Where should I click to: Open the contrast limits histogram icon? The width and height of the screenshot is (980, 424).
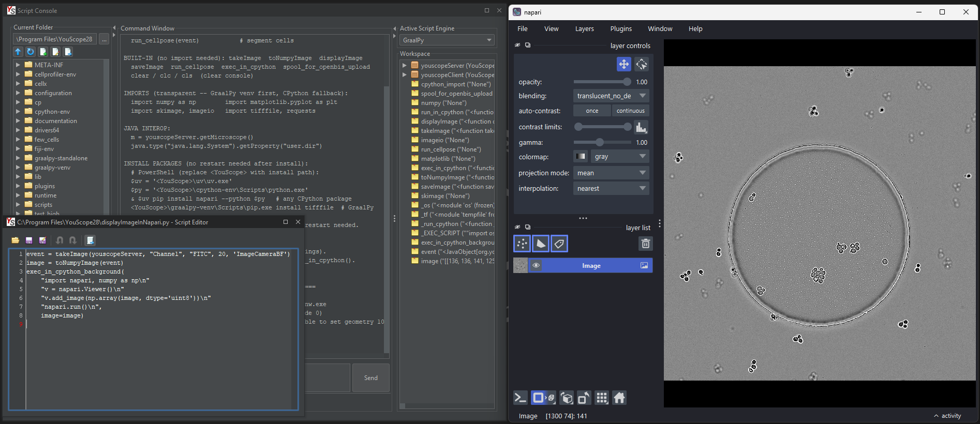641,127
